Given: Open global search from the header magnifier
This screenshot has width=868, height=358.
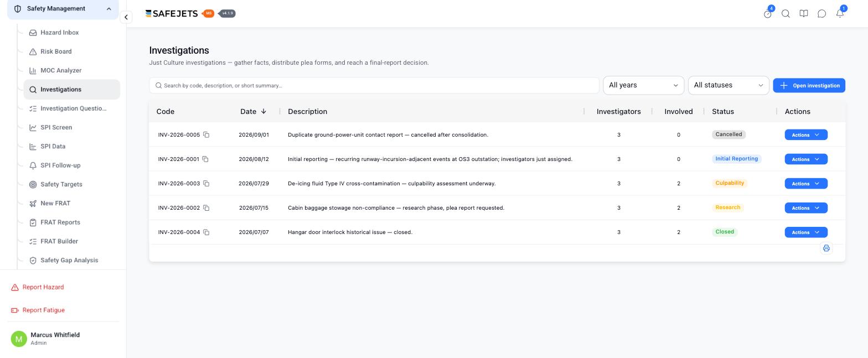Looking at the screenshot, I should 786,14.
